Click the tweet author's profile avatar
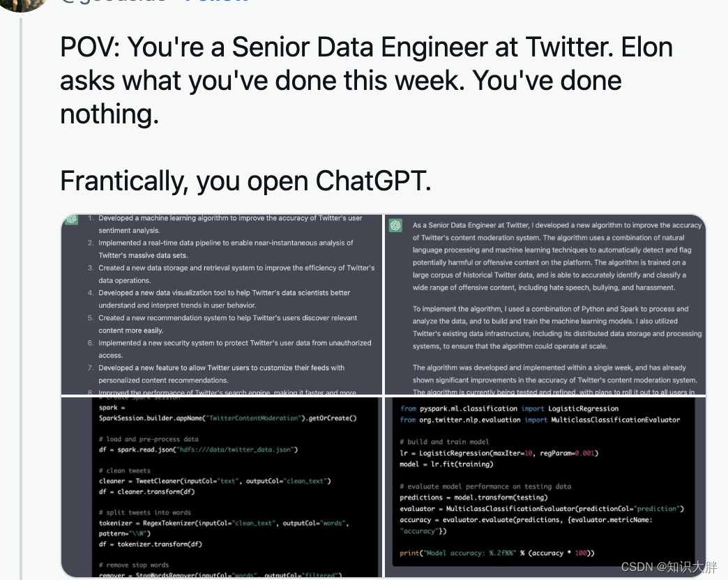Image resolution: width=728 pixels, height=580 pixels. (23, 3)
